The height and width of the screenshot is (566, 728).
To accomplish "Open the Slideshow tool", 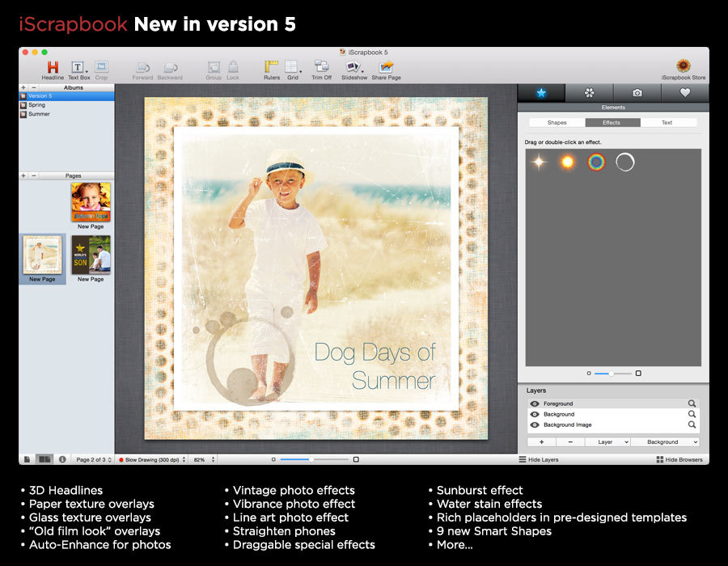I will 353,67.
